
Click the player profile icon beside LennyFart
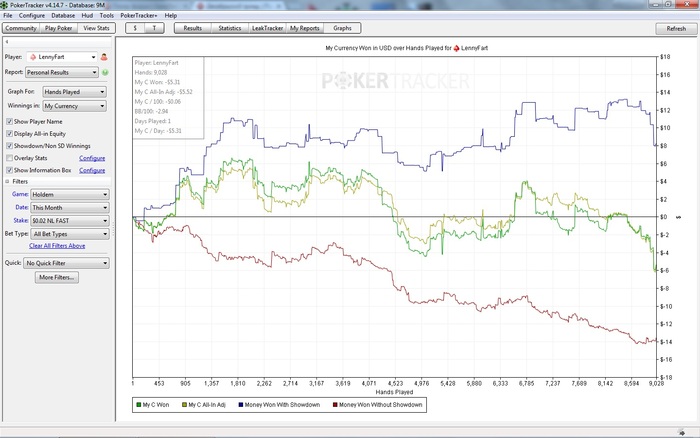click(104, 57)
